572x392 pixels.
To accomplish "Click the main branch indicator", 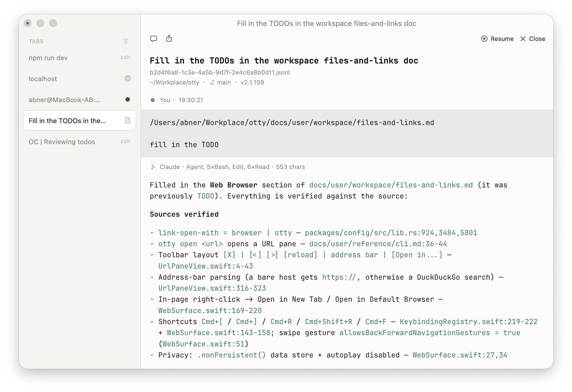I will click(x=220, y=82).
